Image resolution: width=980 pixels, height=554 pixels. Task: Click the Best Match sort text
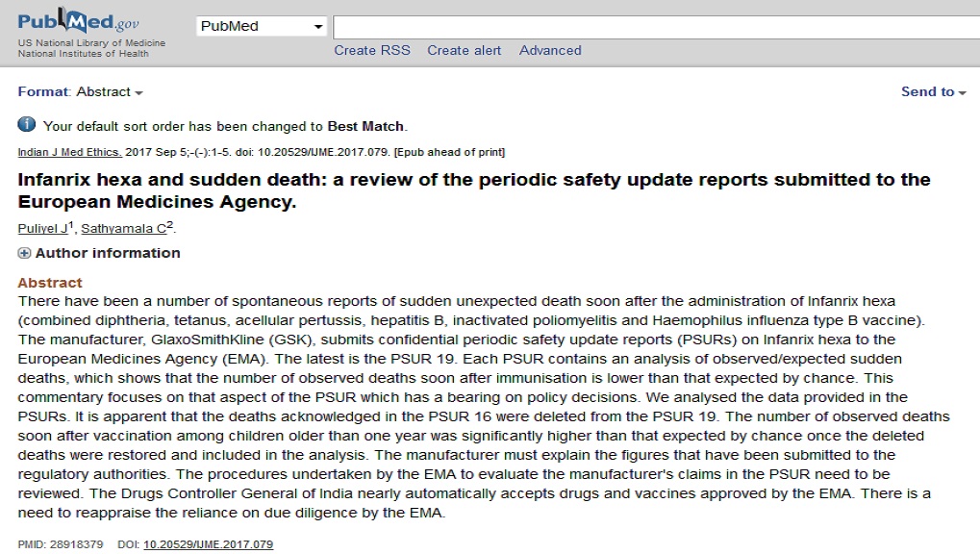[365, 126]
